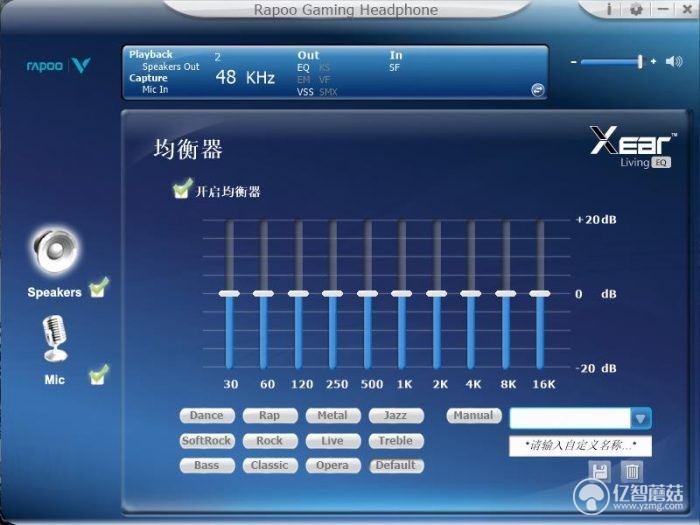Select the Bass preset
Viewport: 700px width, 525px height.
pos(207,465)
